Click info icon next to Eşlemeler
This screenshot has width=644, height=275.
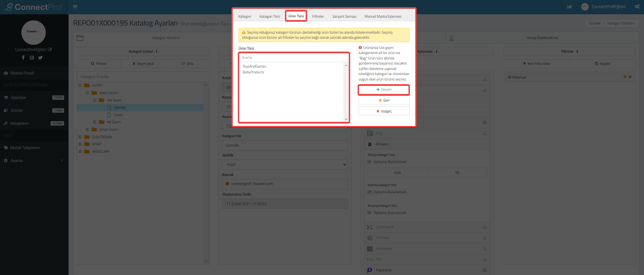437,52
